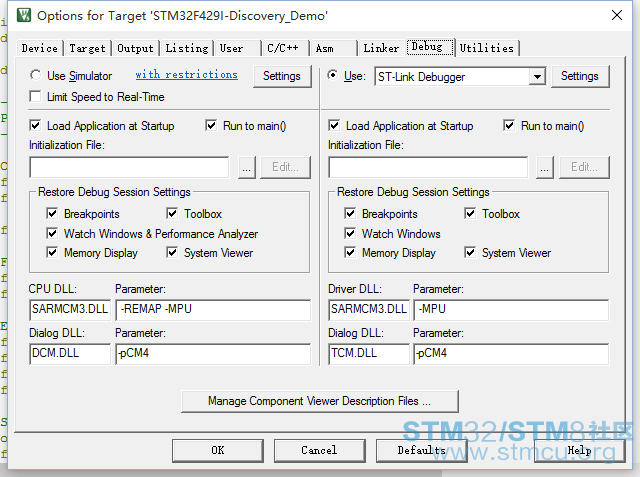
Task: Browse for simulator initialization file
Action: tap(247, 167)
